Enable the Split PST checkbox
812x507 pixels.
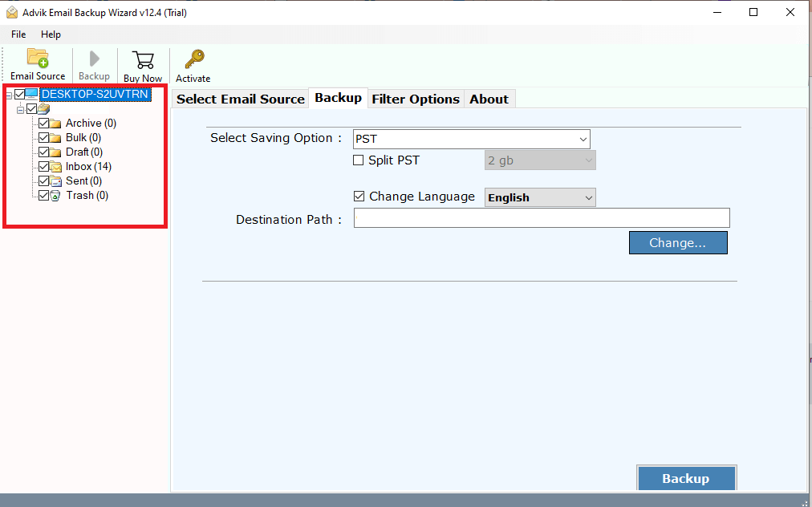point(359,160)
